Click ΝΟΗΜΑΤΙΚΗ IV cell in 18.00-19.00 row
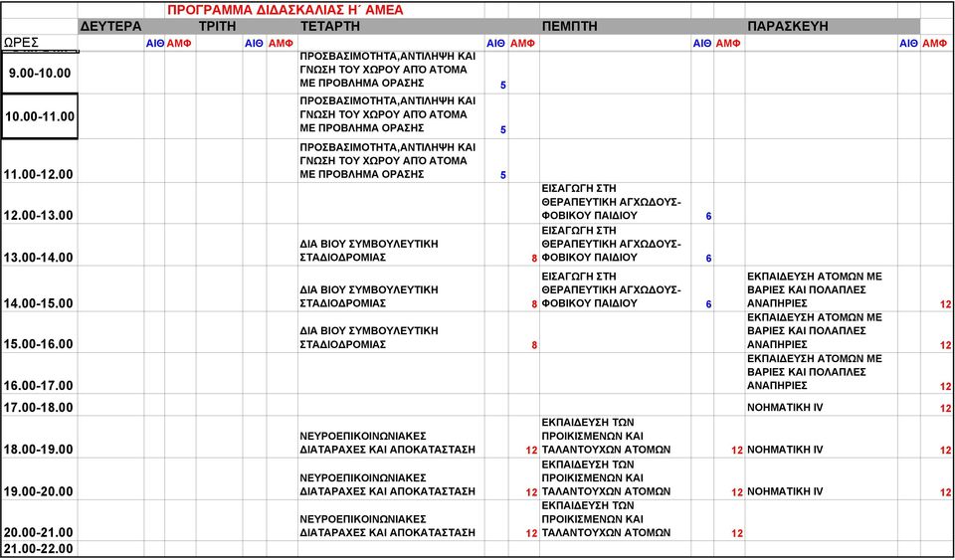 pos(821,438)
